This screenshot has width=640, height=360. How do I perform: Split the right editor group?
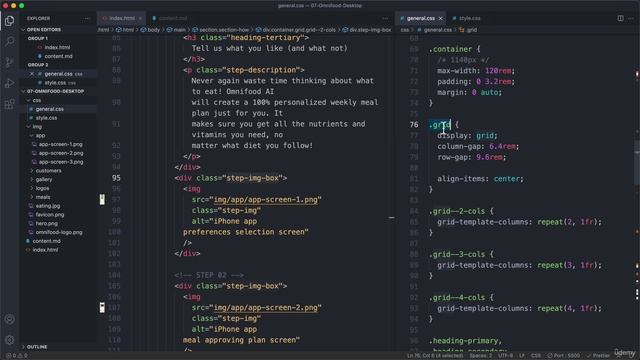pyautogui.click(x=620, y=18)
